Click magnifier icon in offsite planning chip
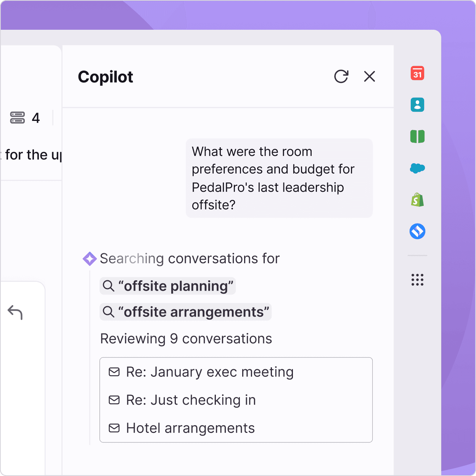The image size is (476, 476). coord(109,286)
